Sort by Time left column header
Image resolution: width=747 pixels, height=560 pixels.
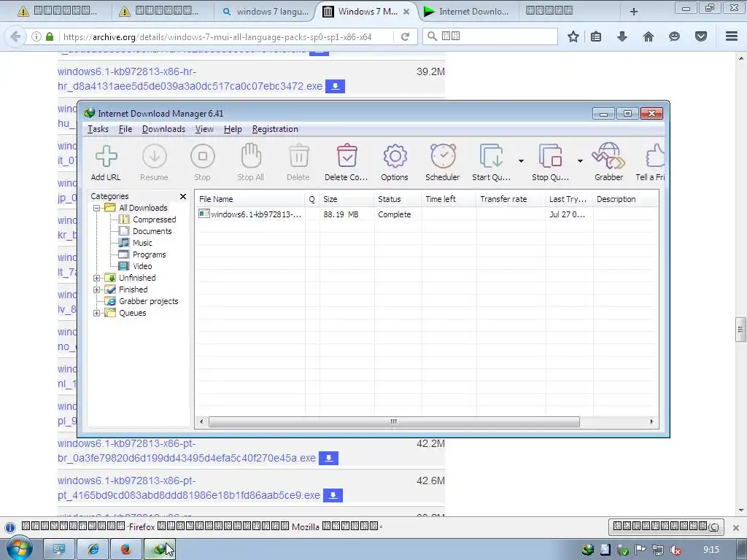tap(449, 199)
